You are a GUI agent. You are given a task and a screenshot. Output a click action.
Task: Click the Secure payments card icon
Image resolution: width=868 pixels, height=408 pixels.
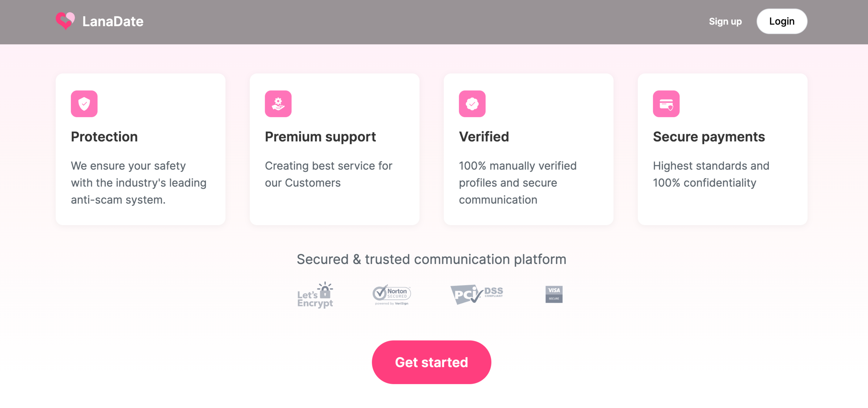(666, 103)
